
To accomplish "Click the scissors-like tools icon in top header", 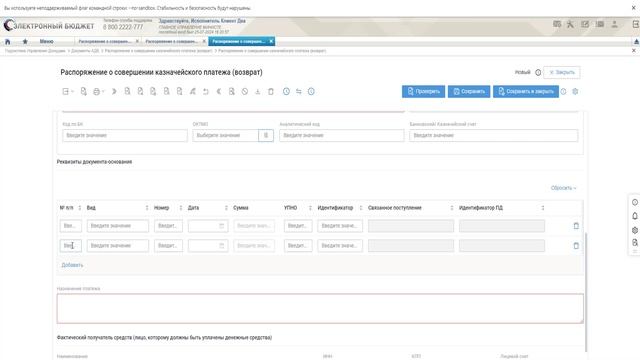I will pos(570,24).
